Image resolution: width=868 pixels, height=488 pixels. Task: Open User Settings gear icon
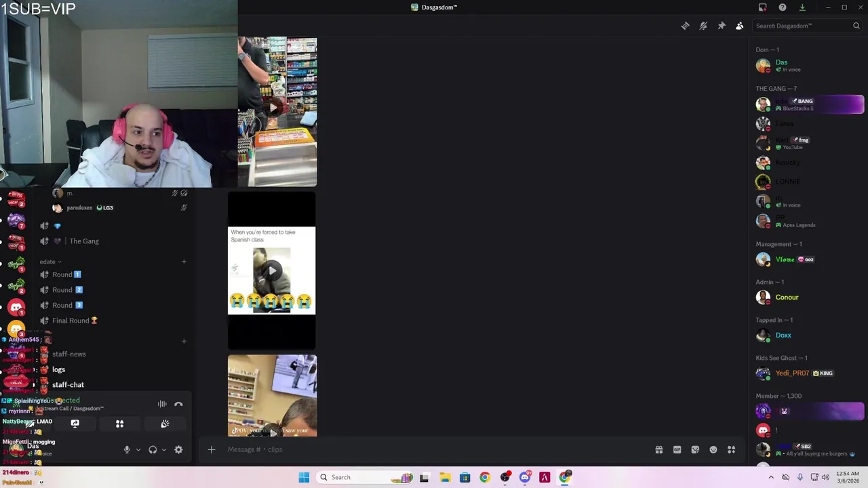[x=178, y=449]
